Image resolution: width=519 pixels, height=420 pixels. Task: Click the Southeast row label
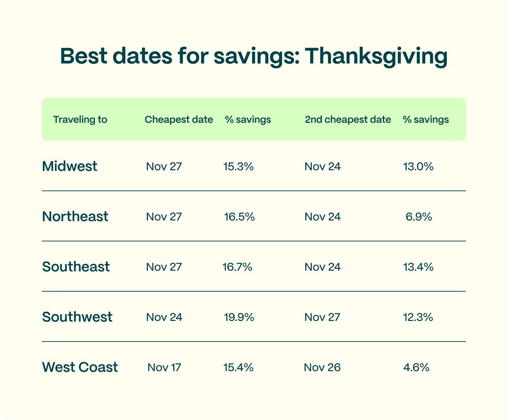pos(76,267)
